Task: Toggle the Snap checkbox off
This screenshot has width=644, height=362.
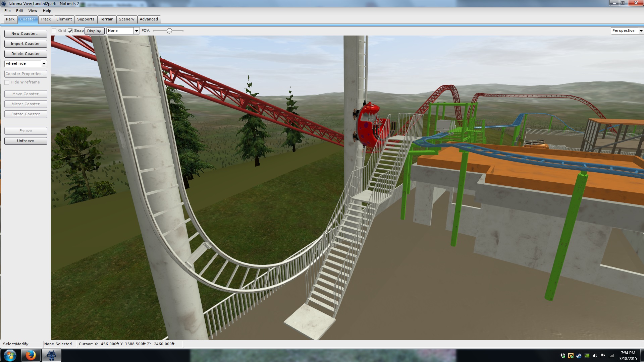Action: (x=70, y=31)
